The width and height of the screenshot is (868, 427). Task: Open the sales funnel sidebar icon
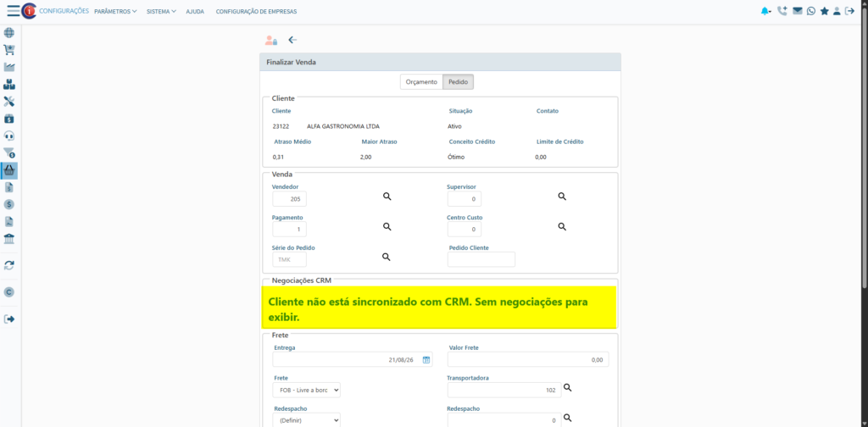click(9, 152)
